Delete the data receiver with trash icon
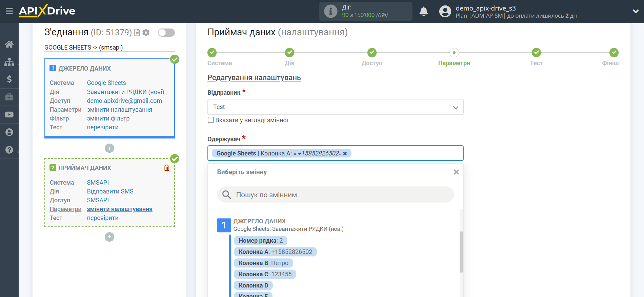644x297 pixels. [x=167, y=168]
